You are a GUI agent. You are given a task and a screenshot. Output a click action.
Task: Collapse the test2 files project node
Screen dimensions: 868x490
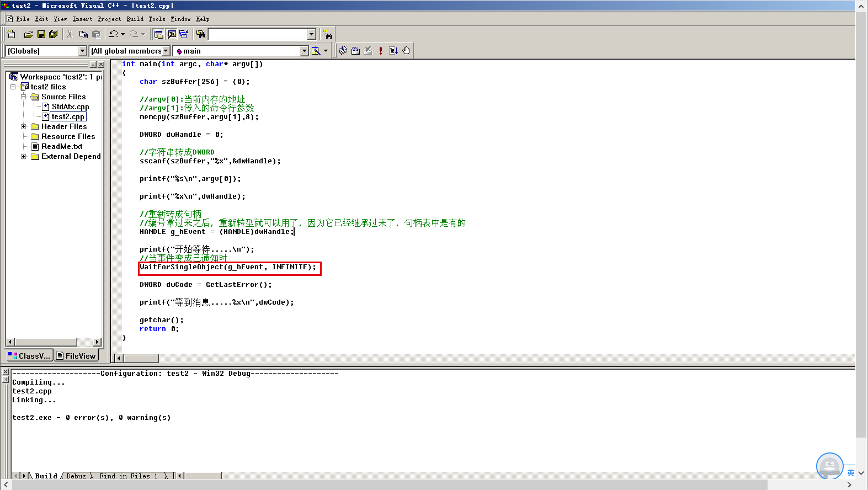coord(13,87)
